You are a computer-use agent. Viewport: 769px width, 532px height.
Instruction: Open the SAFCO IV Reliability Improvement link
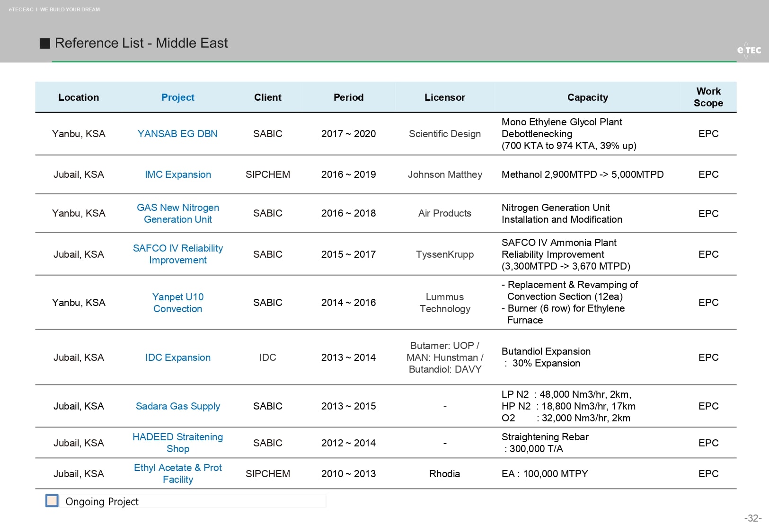pyautogui.click(x=178, y=254)
